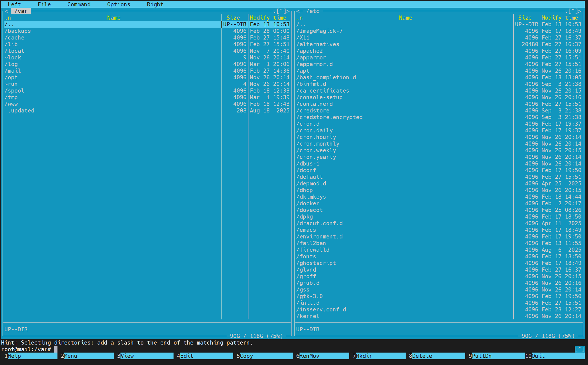Select the /backups directory in left panel
Screen dimensions: 588x365
click(x=18, y=31)
